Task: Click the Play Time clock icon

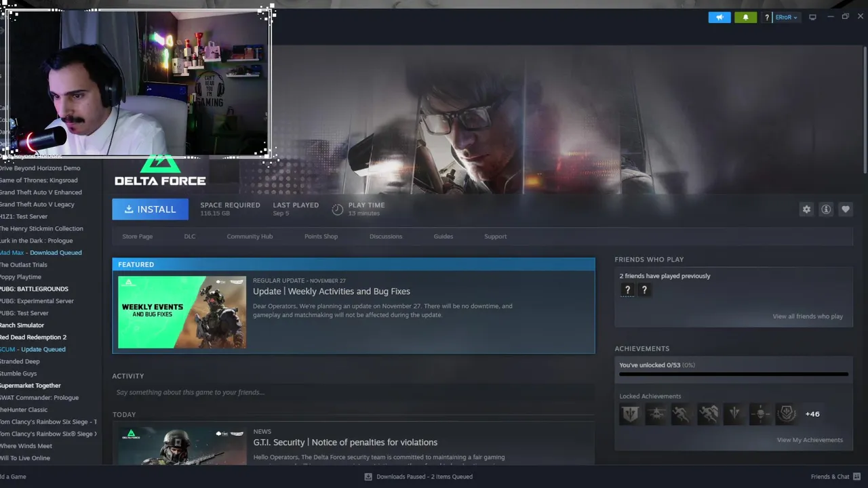Action: pyautogui.click(x=338, y=209)
